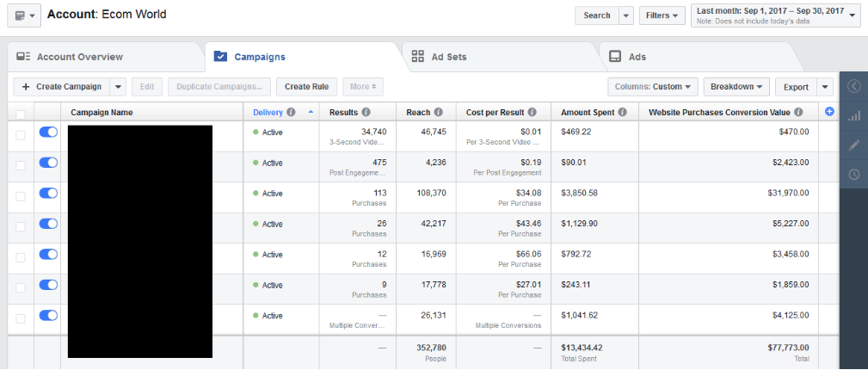Click the info icon beside Results
The height and width of the screenshot is (370, 868).
tap(366, 113)
